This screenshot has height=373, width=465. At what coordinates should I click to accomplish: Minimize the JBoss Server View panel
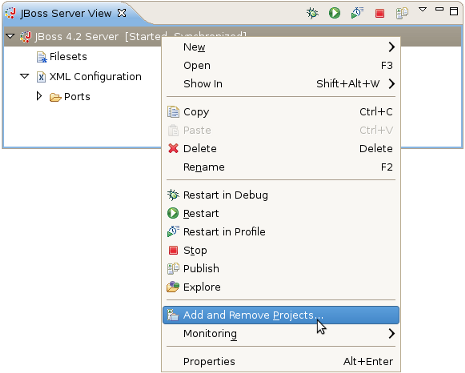(439, 9)
